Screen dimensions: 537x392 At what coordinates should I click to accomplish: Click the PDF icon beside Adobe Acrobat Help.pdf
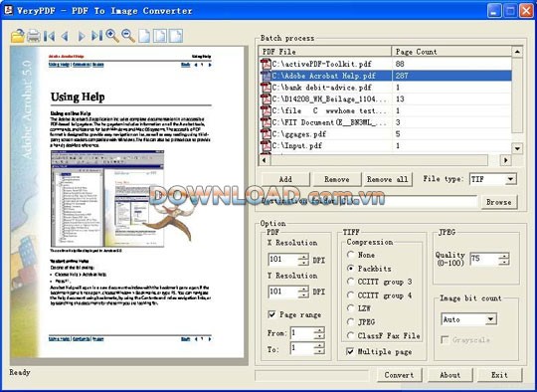266,76
